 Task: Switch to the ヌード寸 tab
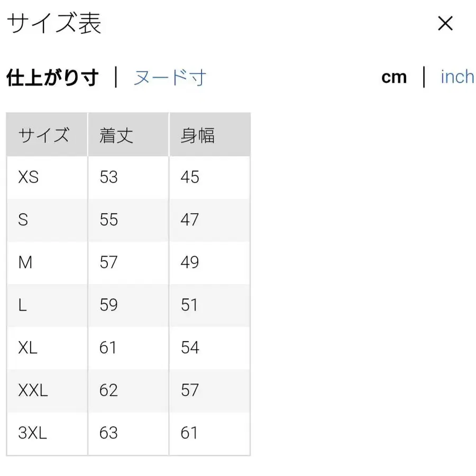pyautogui.click(x=169, y=77)
